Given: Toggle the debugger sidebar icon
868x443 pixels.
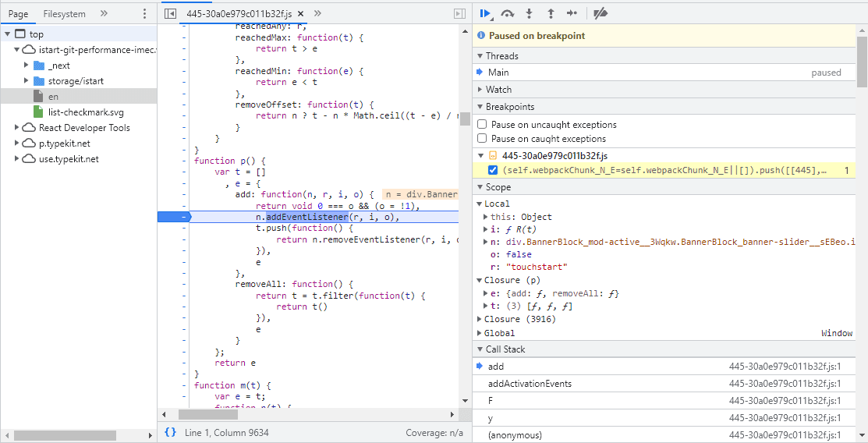Looking at the screenshot, I should [459, 13].
